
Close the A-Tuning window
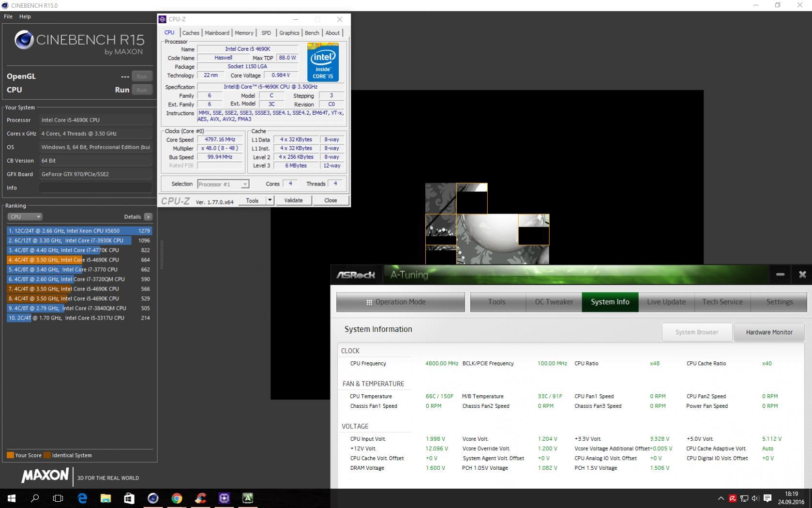[802, 275]
